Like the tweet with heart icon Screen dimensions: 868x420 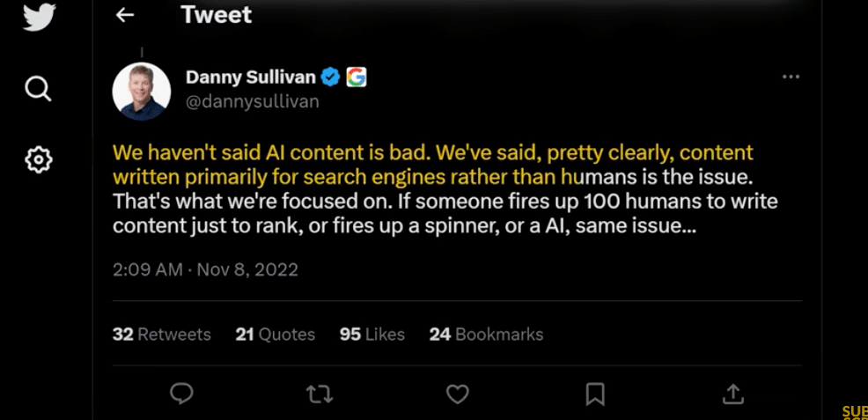[x=457, y=394]
